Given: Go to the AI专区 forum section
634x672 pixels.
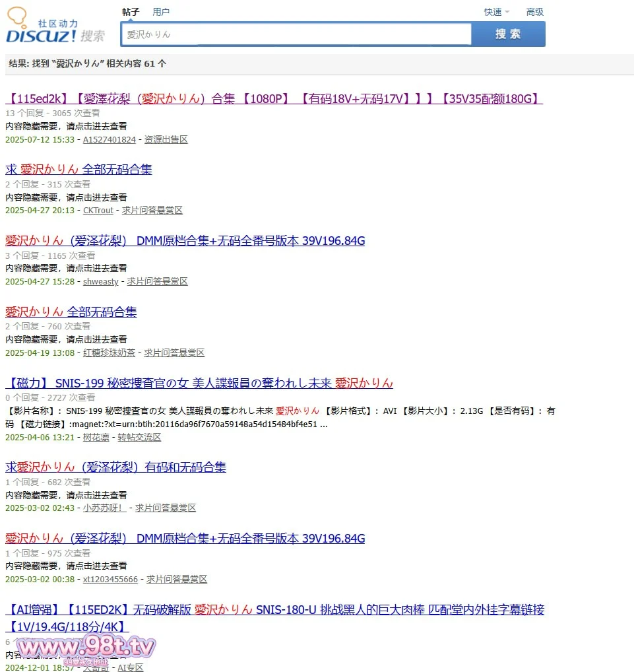Looking at the screenshot, I should coord(130,668).
